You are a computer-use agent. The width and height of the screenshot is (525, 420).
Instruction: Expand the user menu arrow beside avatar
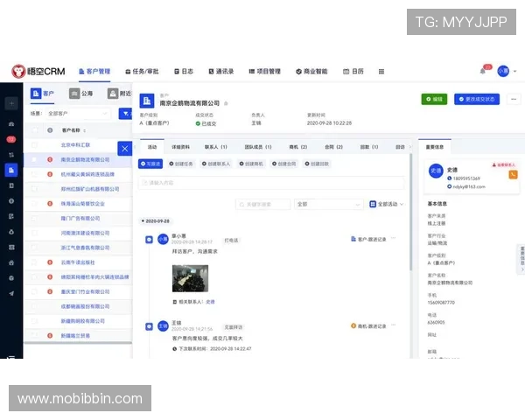[515, 71]
